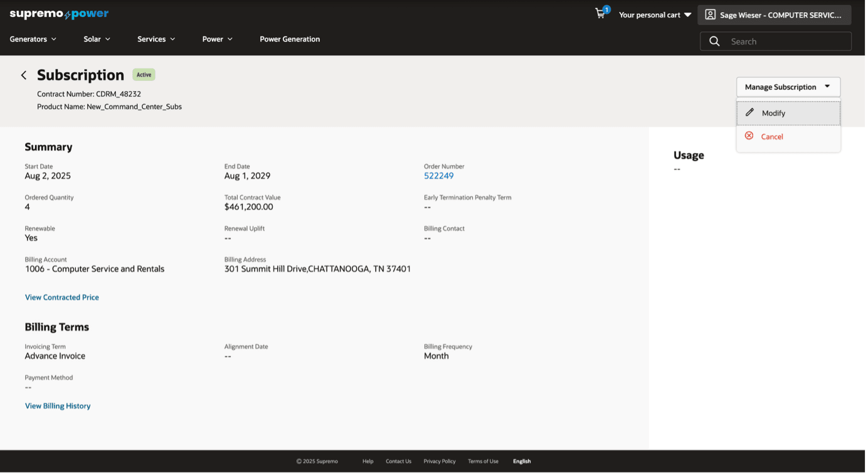Click the Subscription page title

(80, 75)
